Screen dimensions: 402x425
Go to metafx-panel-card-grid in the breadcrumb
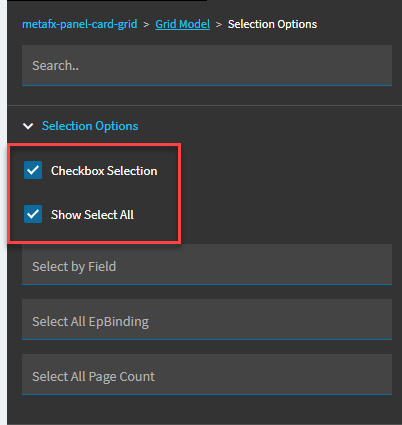click(x=80, y=24)
